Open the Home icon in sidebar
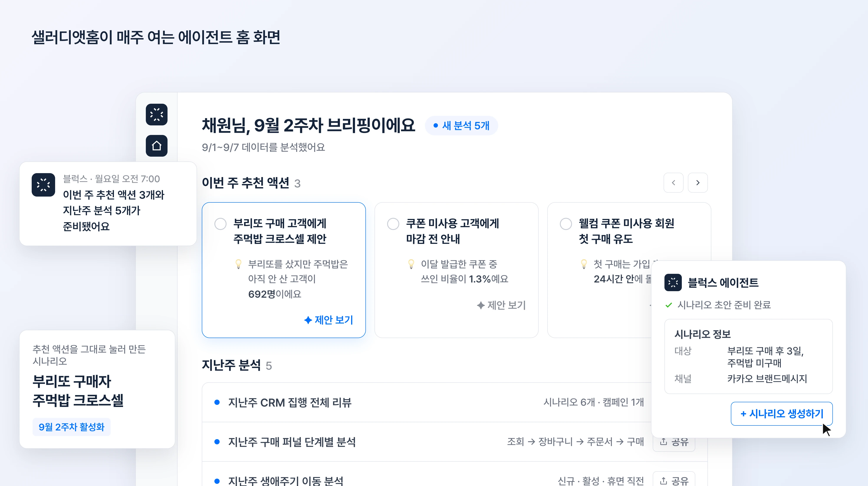Viewport: 868px width, 486px height. (x=157, y=146)
